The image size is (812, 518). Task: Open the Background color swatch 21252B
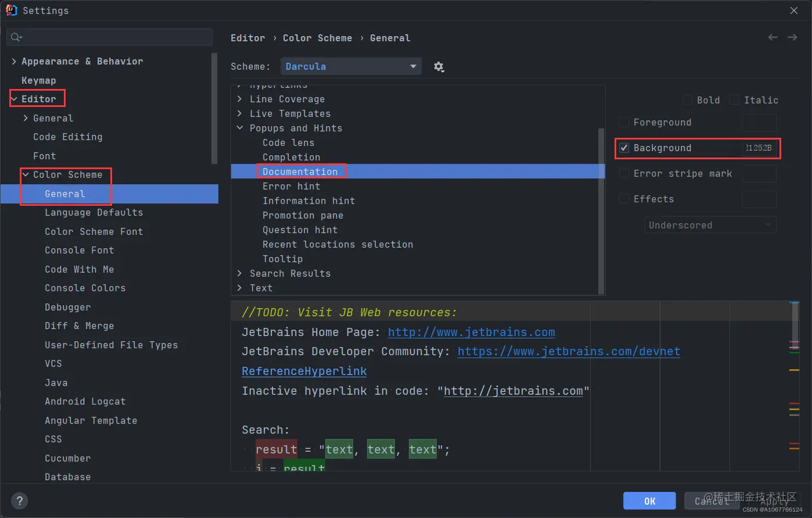pyautogui.click(x=759, y=148)
